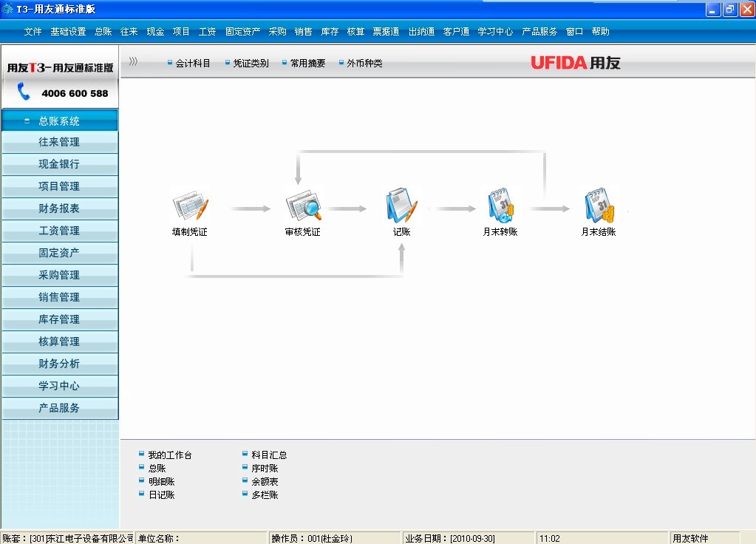Open the 产品服务 menu in menu bar
This screenshot has width=756, height=544.
(539, 31)
